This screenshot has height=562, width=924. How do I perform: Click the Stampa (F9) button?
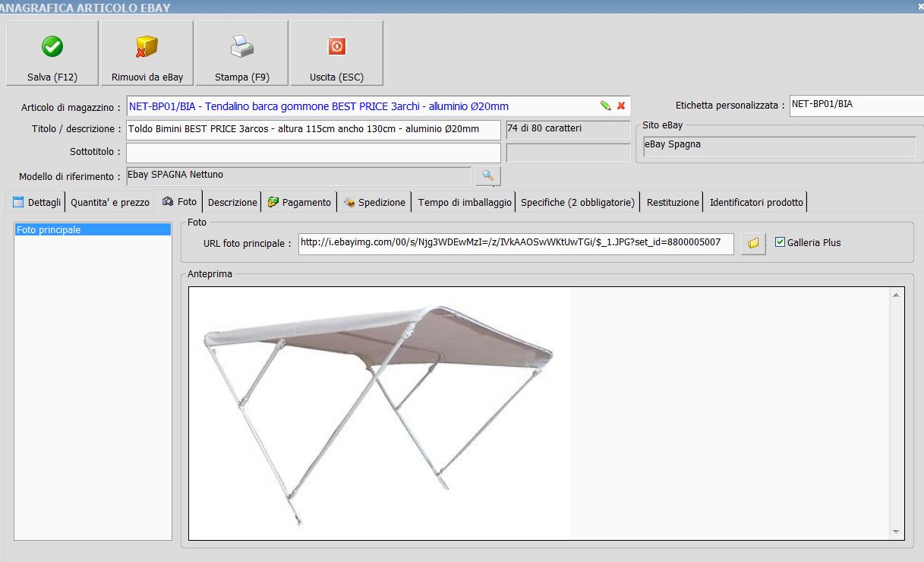pos(242,53)
